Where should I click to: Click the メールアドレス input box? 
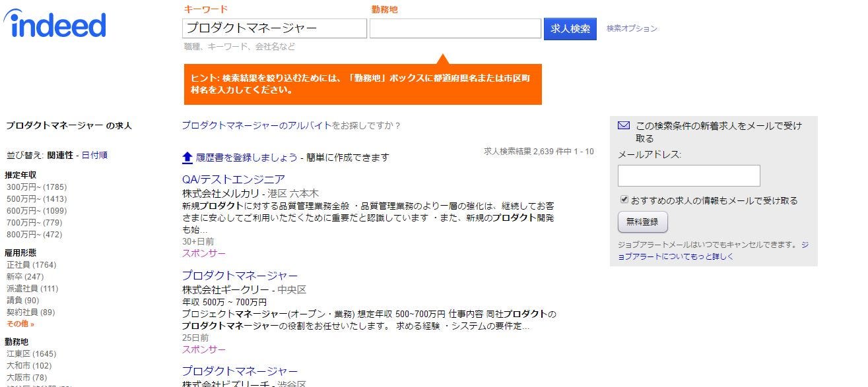[689, 176]
